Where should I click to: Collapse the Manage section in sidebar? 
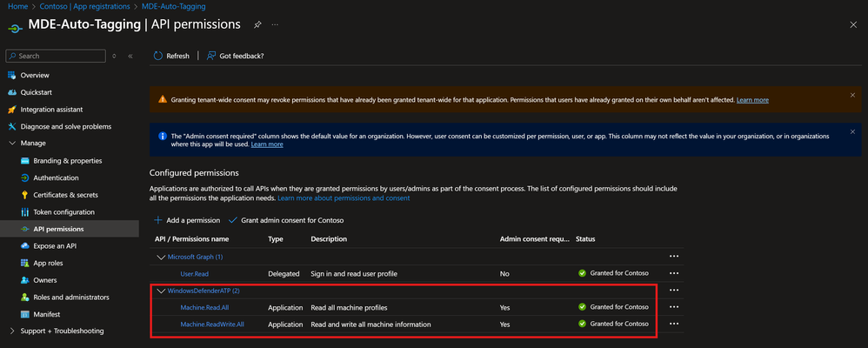[12, 143]
